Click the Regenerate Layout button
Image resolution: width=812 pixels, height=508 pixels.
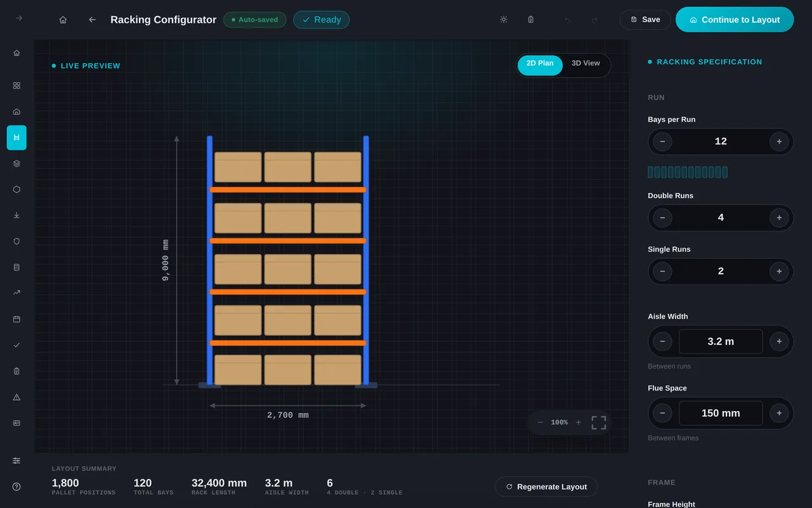(x=546, y=486)
